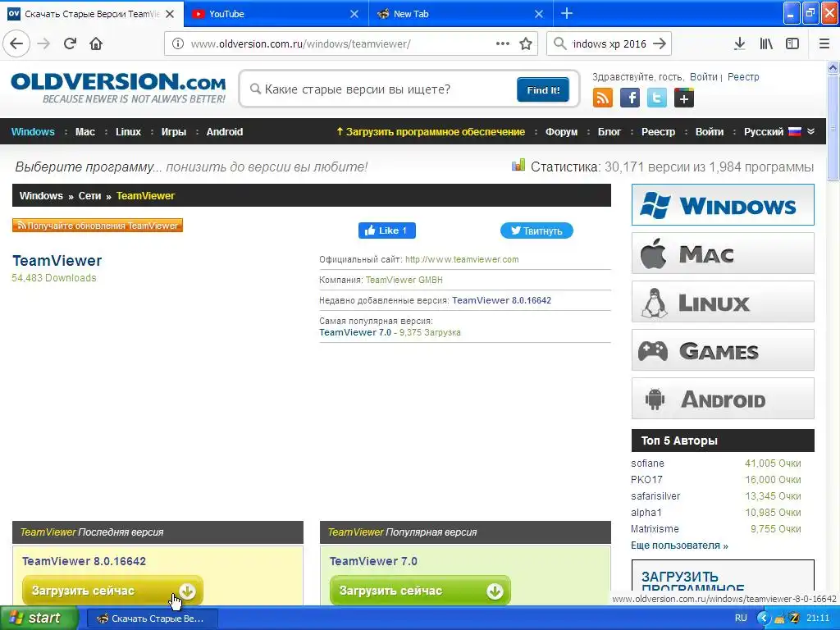
Task: Click the 21:11 system clock
Action: coord(818,618)
